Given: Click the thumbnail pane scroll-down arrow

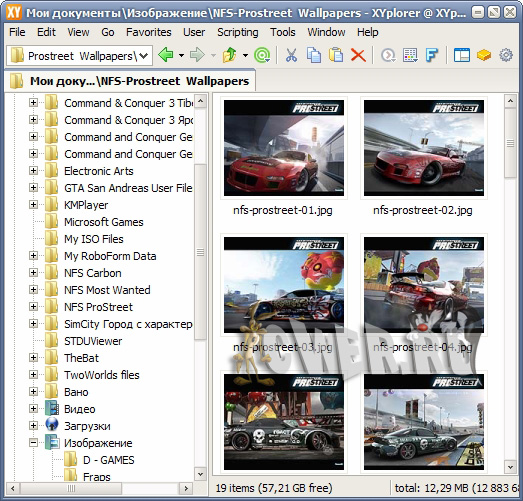Looking at the screenshot, I should pyautogui.click(x=510, y=467).
